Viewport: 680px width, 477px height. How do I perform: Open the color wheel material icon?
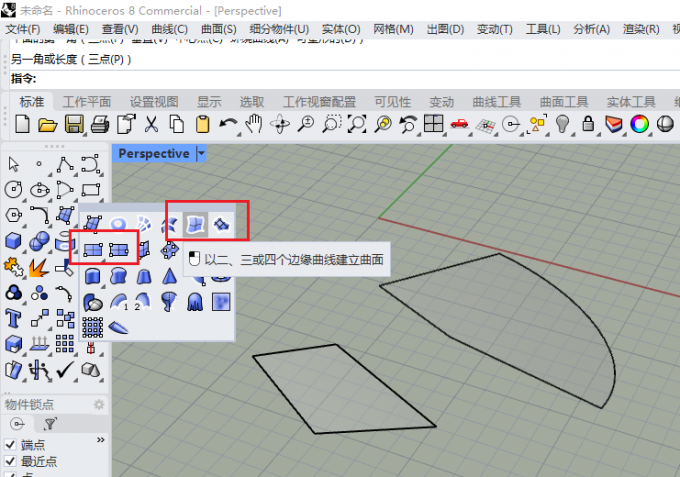pos(639,124)
